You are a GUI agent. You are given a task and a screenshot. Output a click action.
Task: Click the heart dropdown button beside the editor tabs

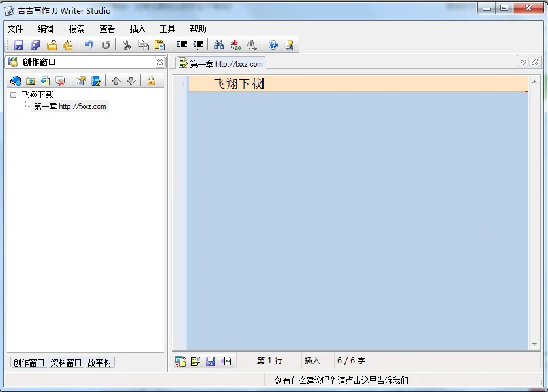point(523,62)
